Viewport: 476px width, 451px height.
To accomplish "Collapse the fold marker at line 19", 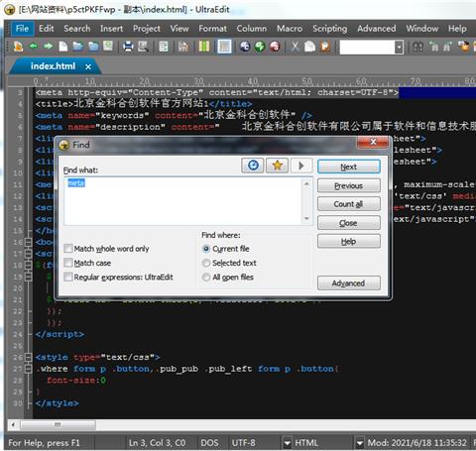I will (29, 277).
